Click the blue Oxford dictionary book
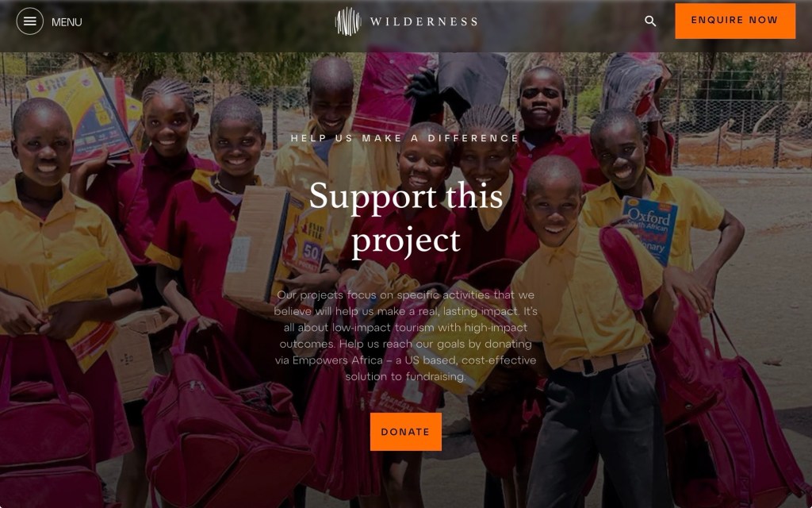The height and width of the screenshot is (508, 812). tap(649, 231)
